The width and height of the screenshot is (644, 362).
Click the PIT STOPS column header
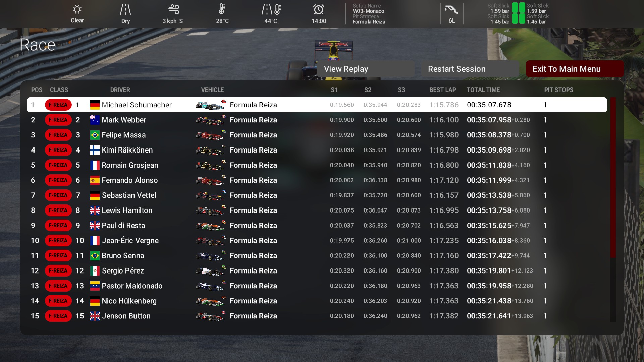(559, 90)
